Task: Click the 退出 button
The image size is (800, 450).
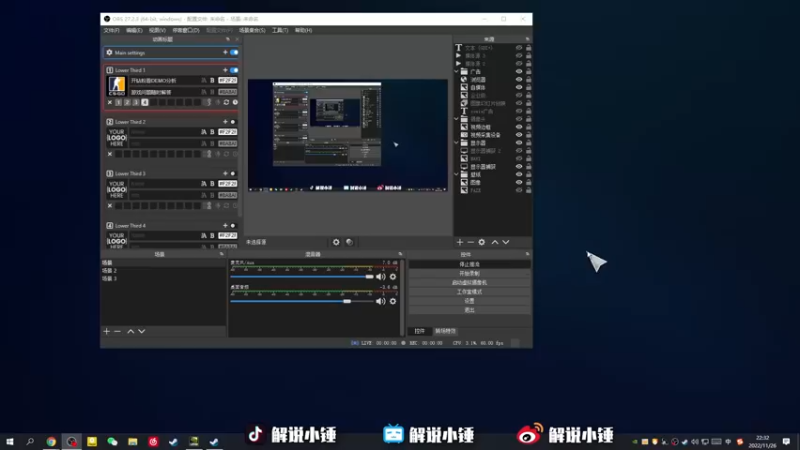Action: [x=469, y=310]
